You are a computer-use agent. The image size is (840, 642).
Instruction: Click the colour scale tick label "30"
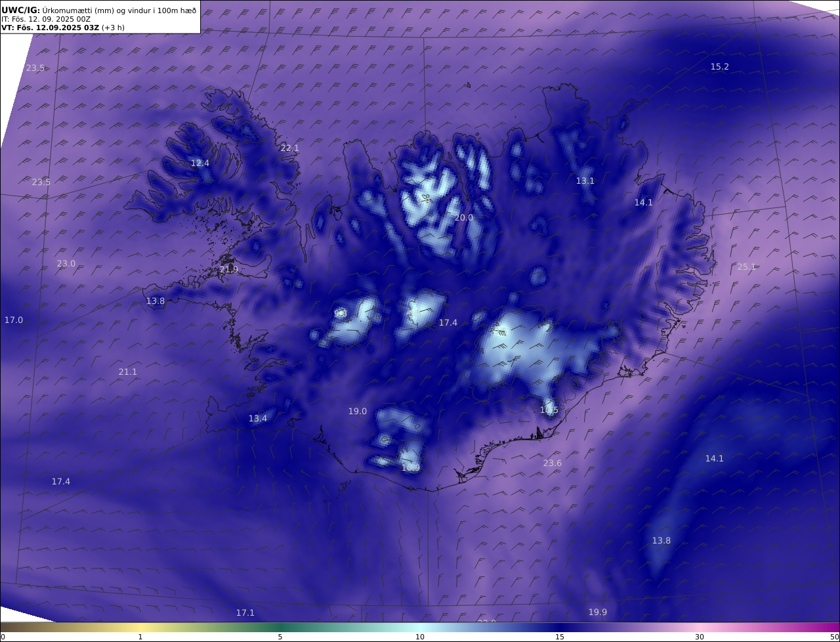[700, 637]
